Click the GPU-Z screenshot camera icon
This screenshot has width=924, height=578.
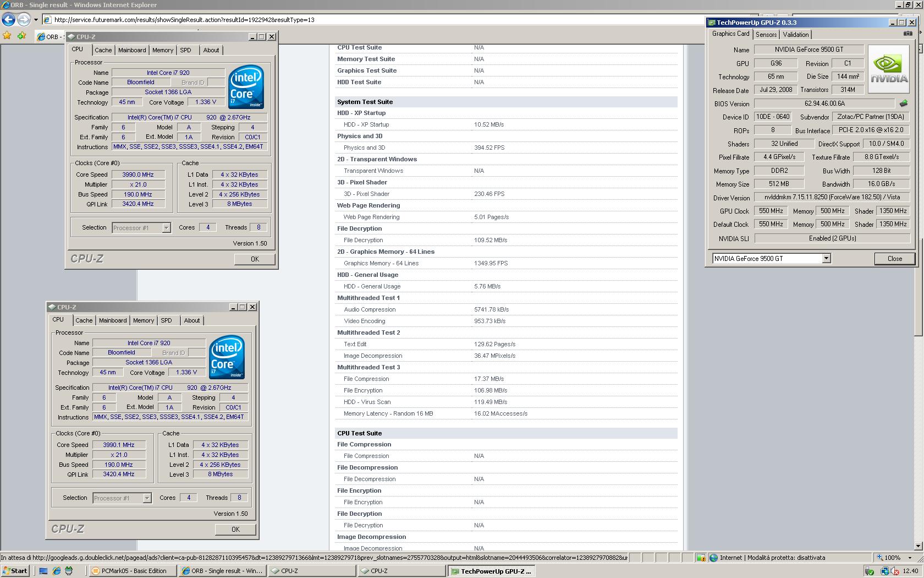coord(908,34)
